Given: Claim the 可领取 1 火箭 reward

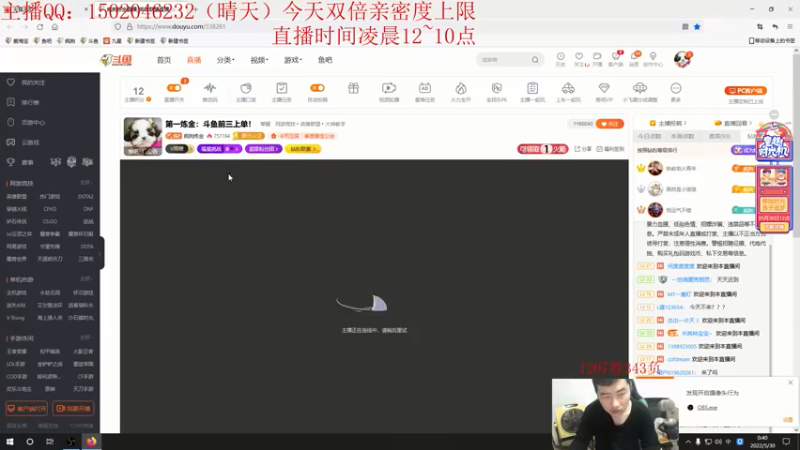Looking at the screenshot, I should (x=542, y=149).
